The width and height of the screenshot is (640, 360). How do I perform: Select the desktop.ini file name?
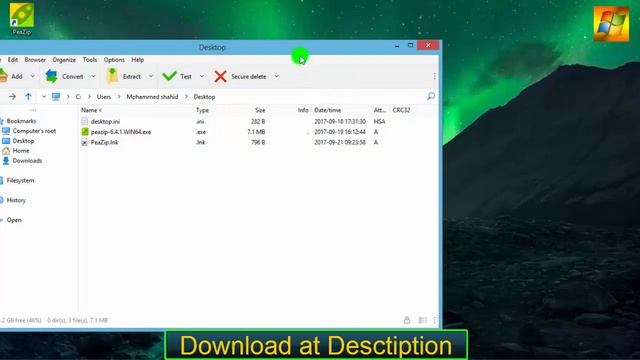point(105,122)
